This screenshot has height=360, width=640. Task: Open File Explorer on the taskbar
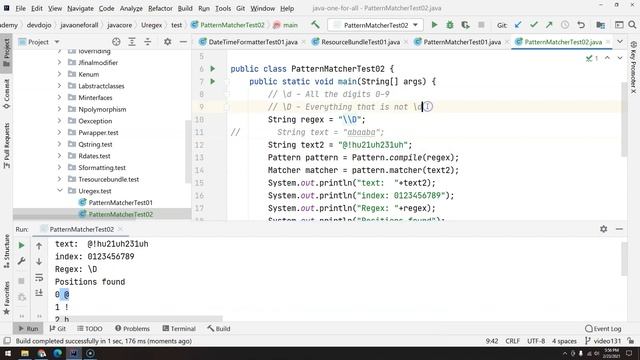[25, 353]
